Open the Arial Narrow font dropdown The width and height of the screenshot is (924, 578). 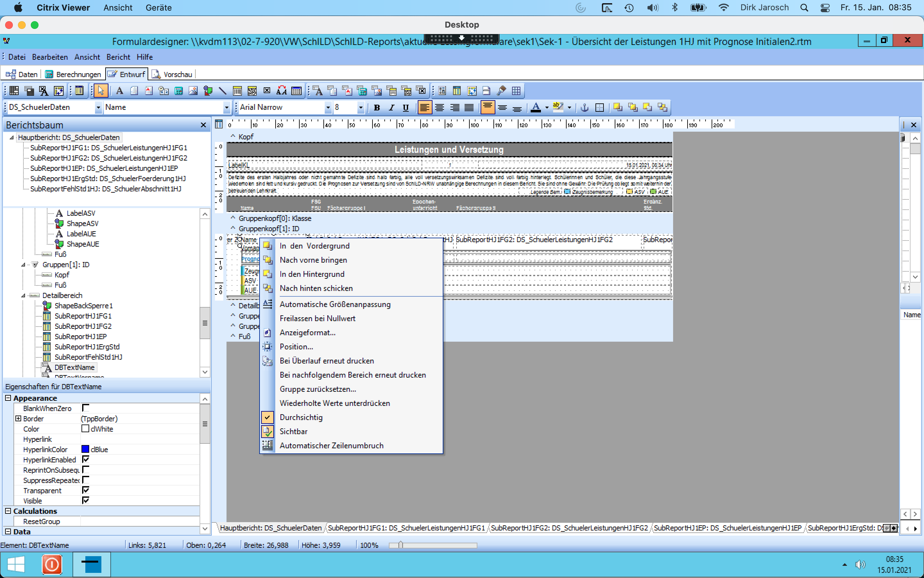[328, 108]
